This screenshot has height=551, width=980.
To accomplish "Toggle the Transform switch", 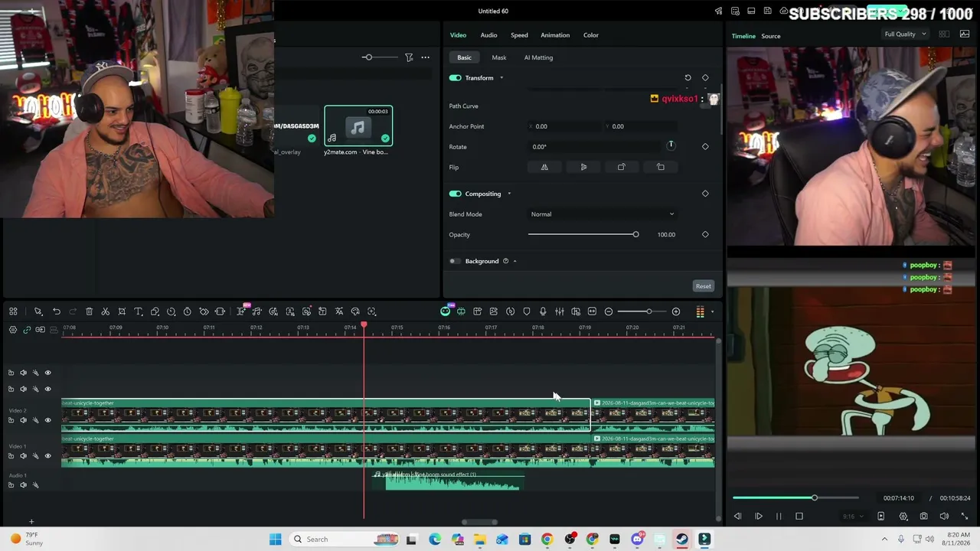I will pos(456,78).
